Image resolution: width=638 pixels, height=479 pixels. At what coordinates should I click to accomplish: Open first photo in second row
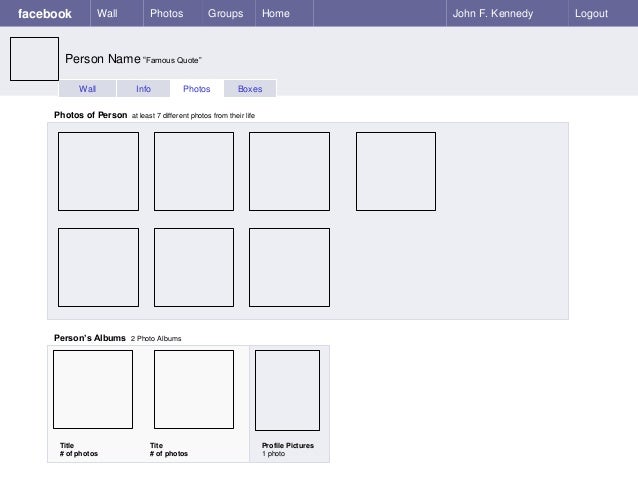(98, 267)
